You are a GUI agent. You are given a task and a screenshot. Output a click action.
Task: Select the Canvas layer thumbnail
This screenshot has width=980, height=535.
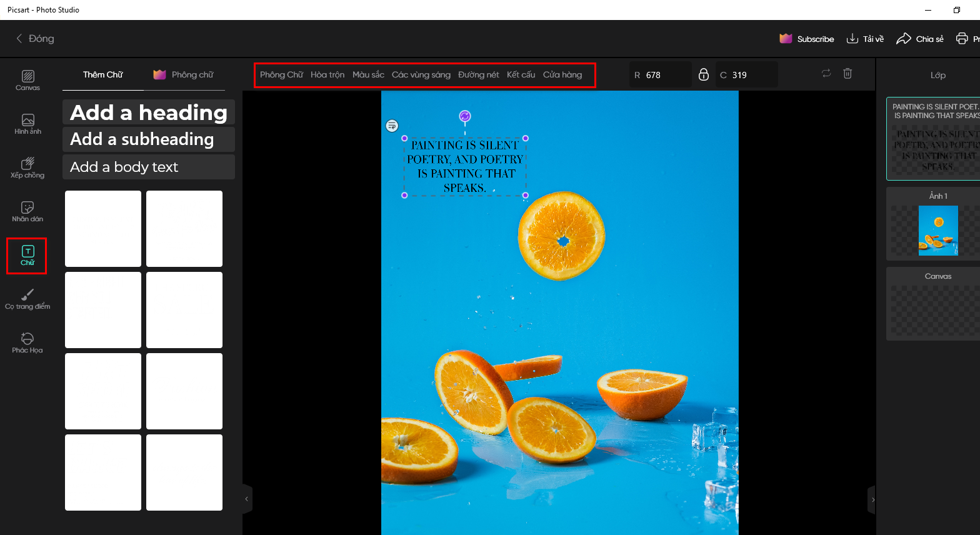[x=933, y=304]
